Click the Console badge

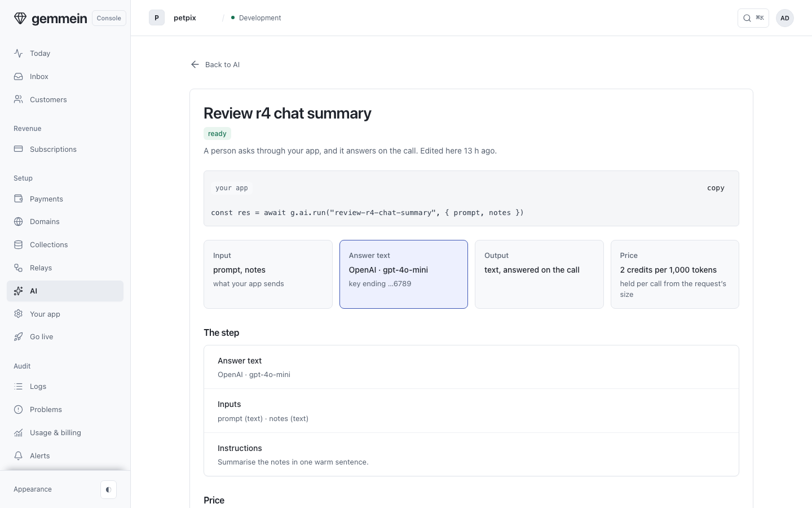[109, 18]
